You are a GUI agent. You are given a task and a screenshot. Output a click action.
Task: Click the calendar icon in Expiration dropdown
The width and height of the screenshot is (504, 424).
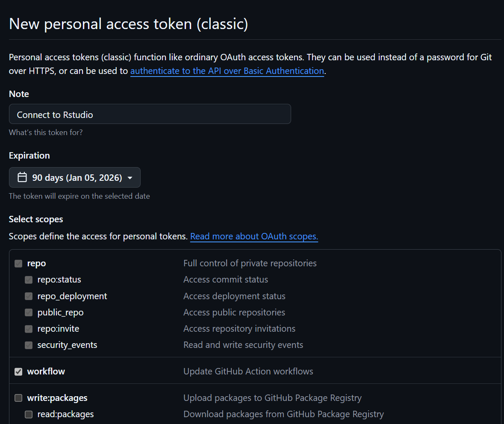point(22,177)
